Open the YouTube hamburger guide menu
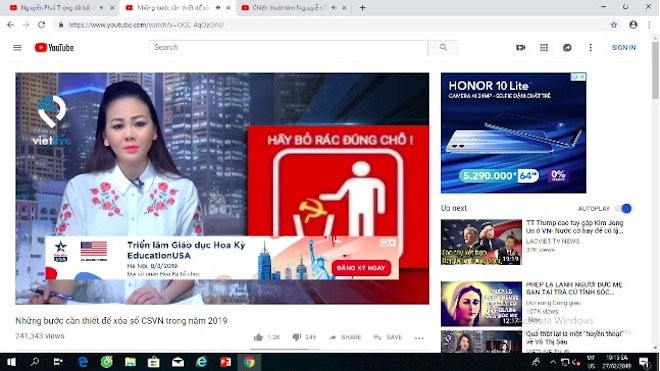This screenshot has height=371, width=660. click(x=17, y=48)
